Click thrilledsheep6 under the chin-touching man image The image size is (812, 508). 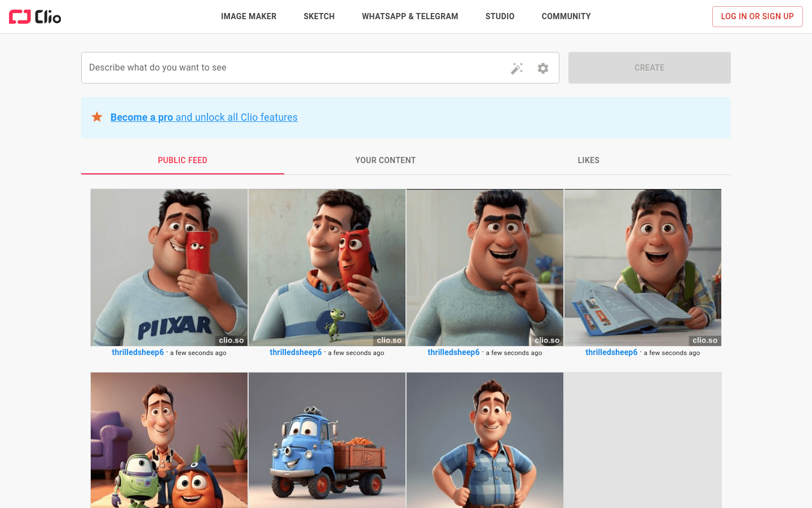tap(453, 352)
